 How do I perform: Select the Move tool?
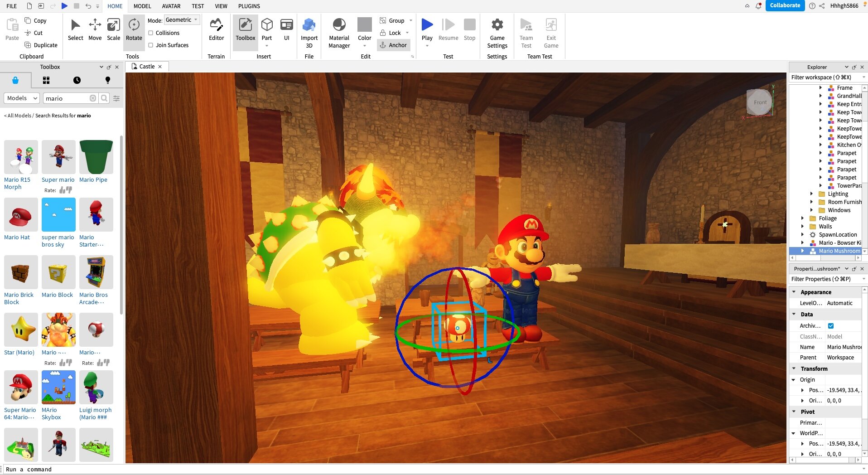(x=95, y=29)
